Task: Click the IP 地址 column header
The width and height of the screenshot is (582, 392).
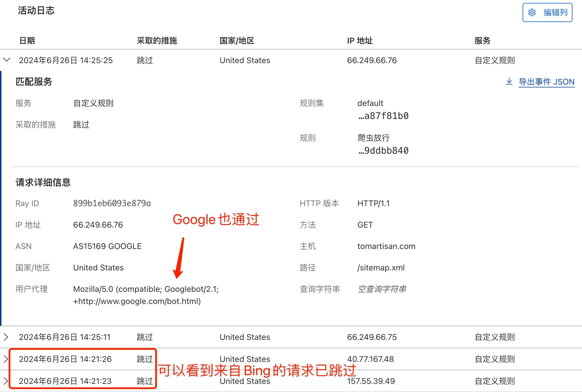Action: pos(360,41)
